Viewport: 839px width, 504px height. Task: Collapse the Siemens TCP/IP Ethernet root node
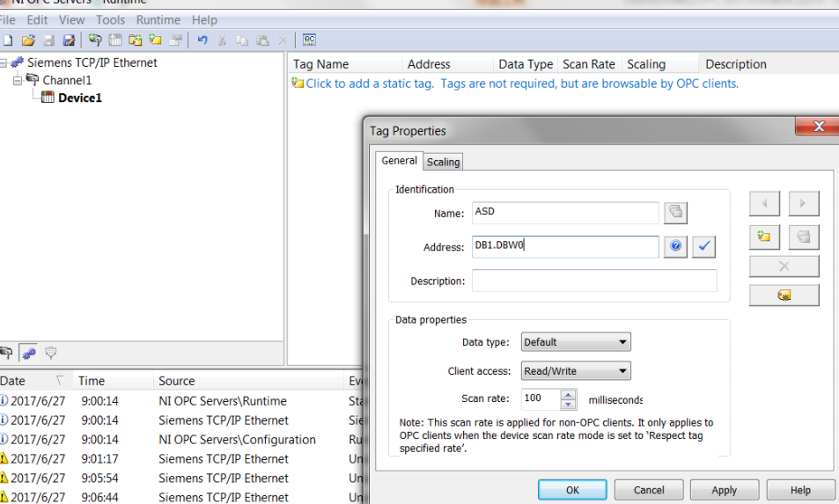[x=3, y=63]
